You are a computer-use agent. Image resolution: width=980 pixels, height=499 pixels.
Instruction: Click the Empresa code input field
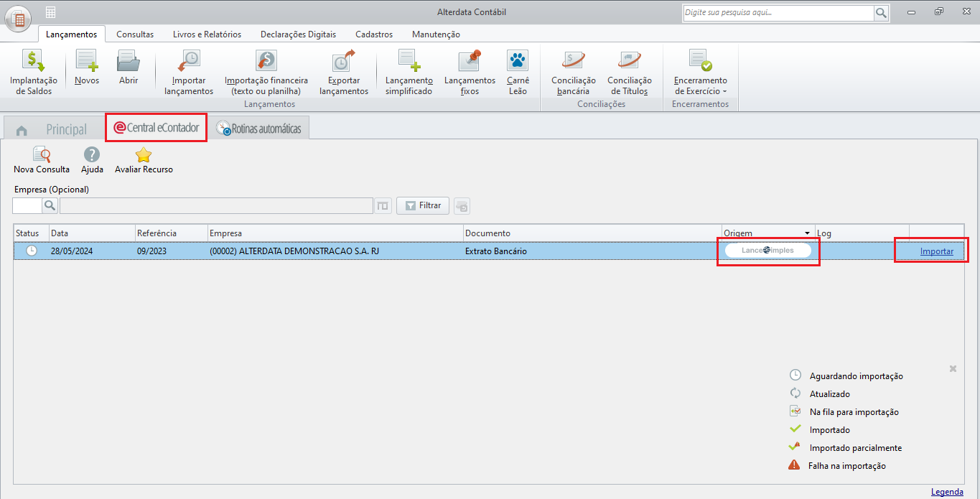(x=27, y=206)
